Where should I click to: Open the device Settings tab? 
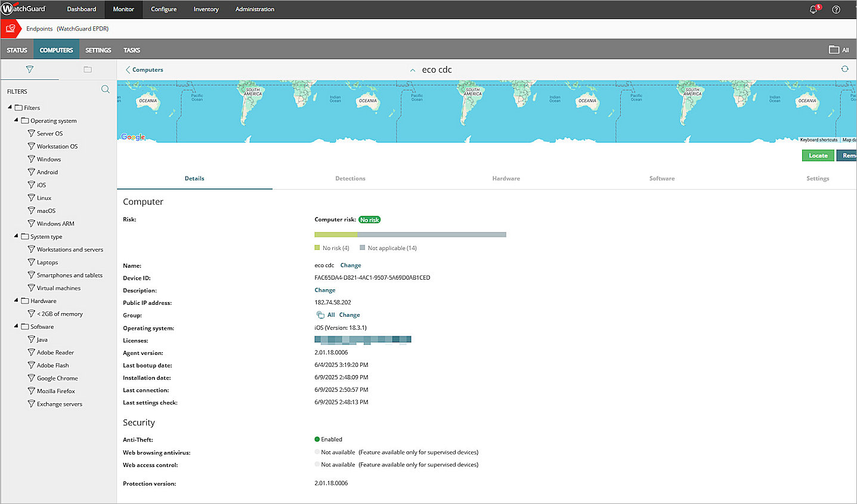(x=818, y=178)
